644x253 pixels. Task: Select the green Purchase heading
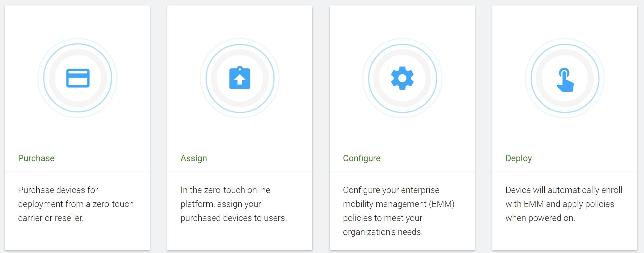pyautogui.click(x=36, y=158)
